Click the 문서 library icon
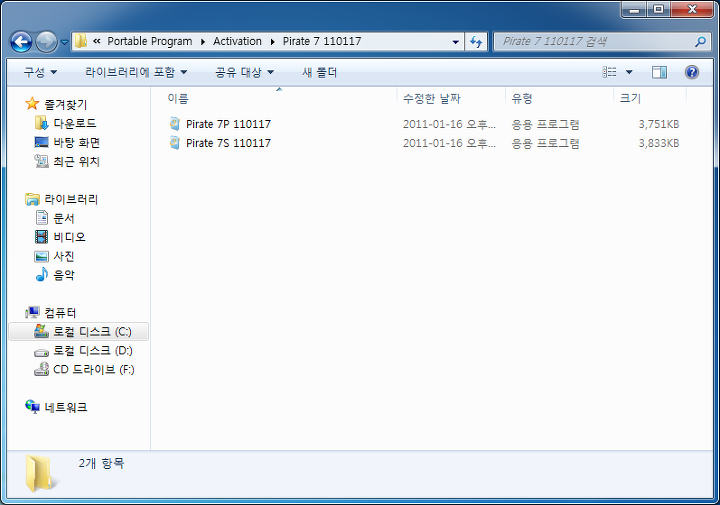This screenshot has width=720, height=505. 42,218
